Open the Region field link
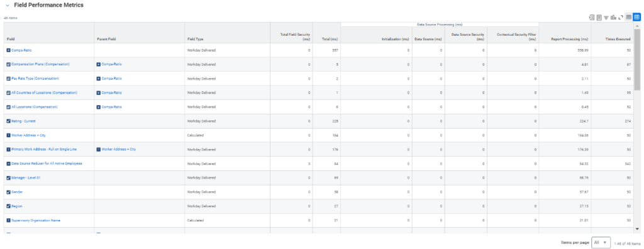This screenshot has height=249, width=644. (17, 206)
